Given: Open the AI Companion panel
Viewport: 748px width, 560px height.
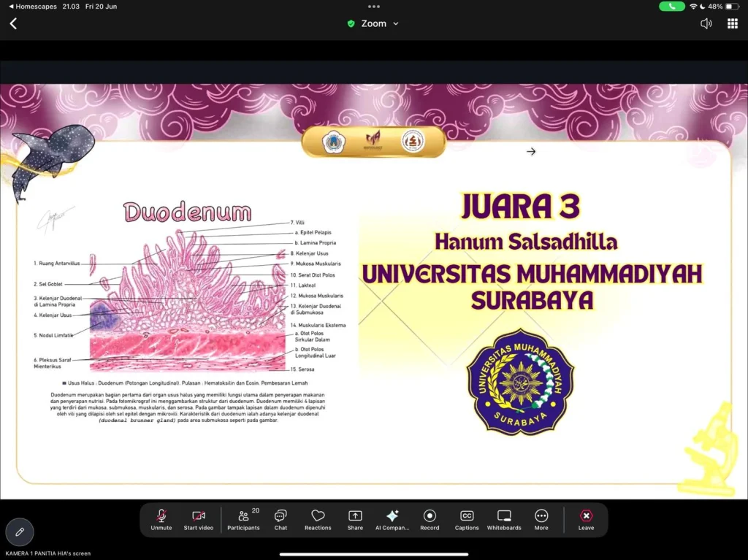Looking at the screenshot, I should coord(392,518).
